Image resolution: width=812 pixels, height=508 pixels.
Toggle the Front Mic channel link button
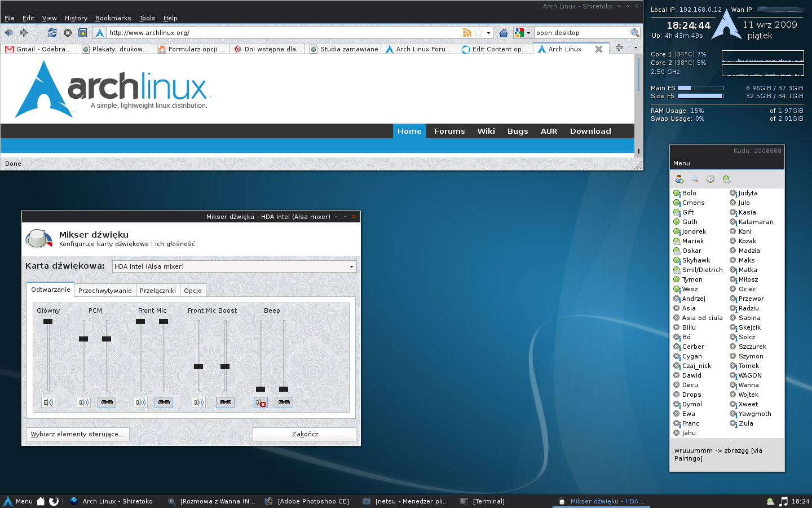pyautogui.click(x=164, y=402)
